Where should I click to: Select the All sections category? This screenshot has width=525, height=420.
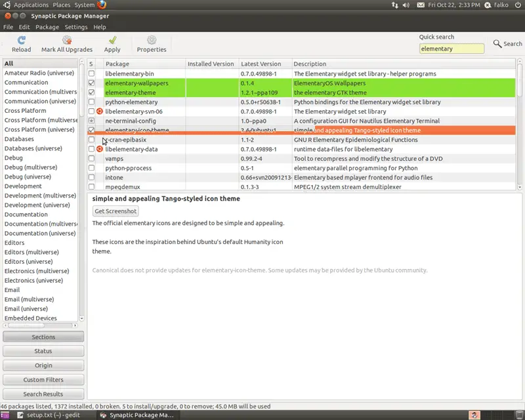pyautogui.click(x=40, y=63)
